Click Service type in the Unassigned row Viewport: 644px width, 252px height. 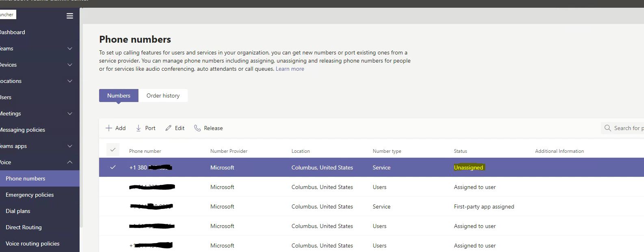point(382,167)
